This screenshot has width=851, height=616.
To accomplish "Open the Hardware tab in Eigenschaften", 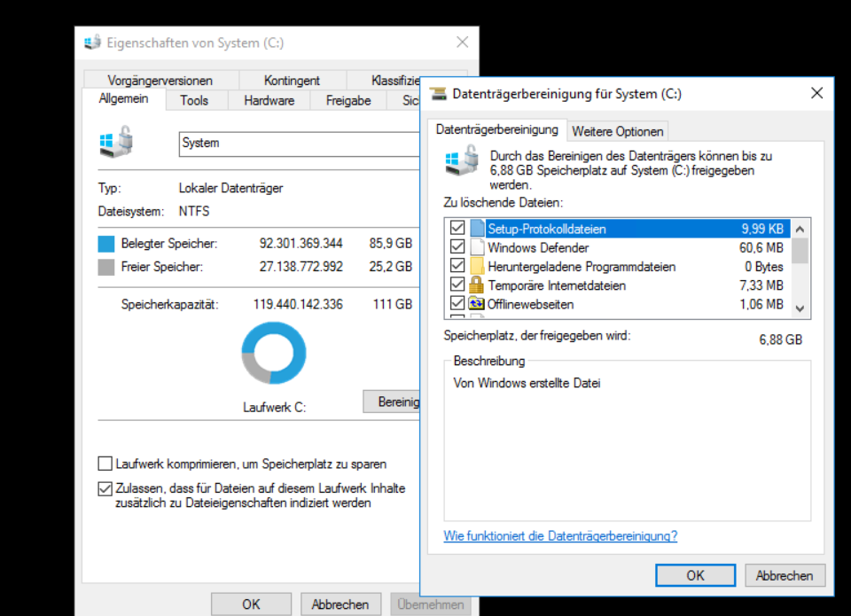I will [269, 100].
